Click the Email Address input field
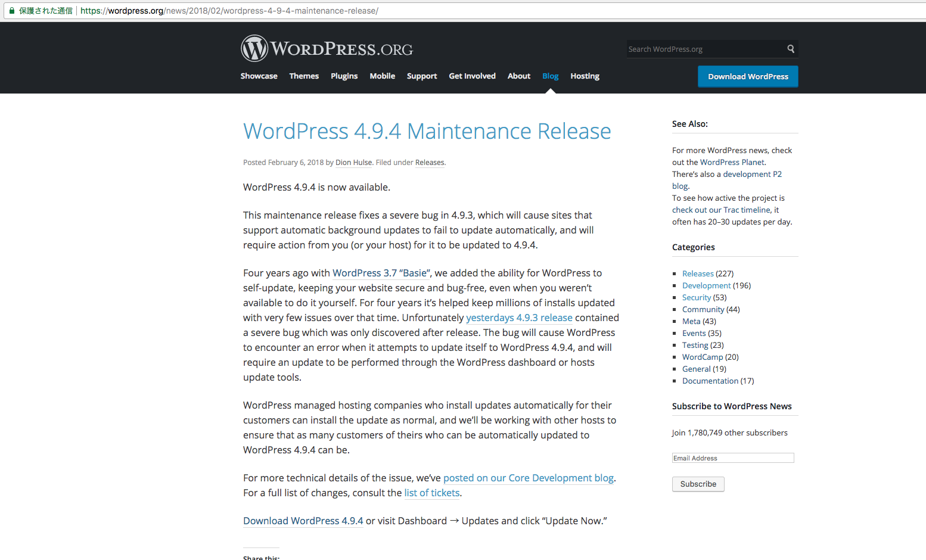 coord(733,458)
